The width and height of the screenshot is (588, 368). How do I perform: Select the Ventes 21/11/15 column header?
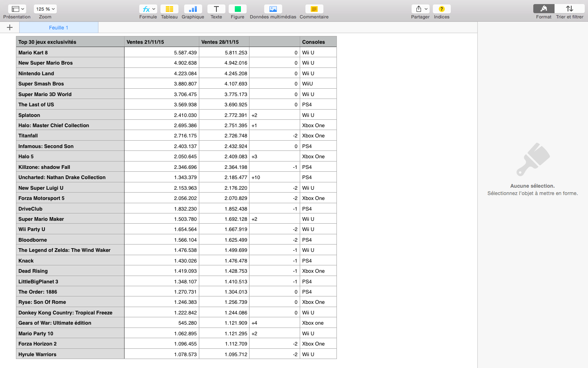click(162, 42)
